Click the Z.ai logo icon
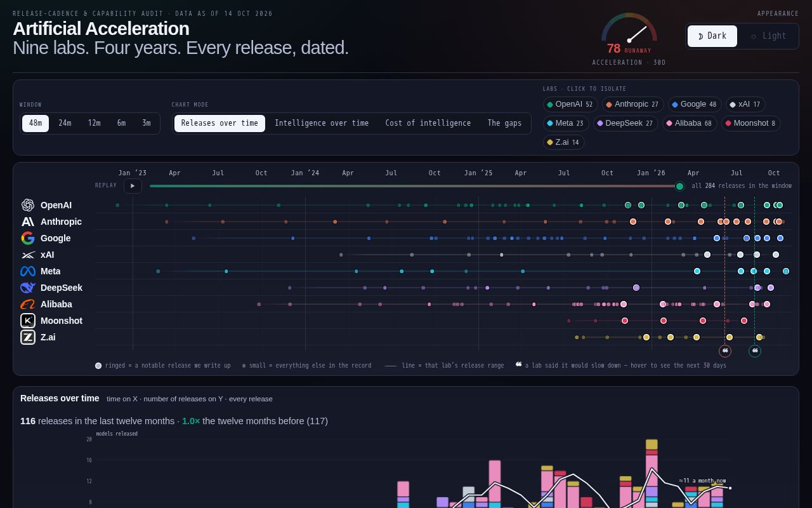The image size is (812, 508). coord(28,337)
